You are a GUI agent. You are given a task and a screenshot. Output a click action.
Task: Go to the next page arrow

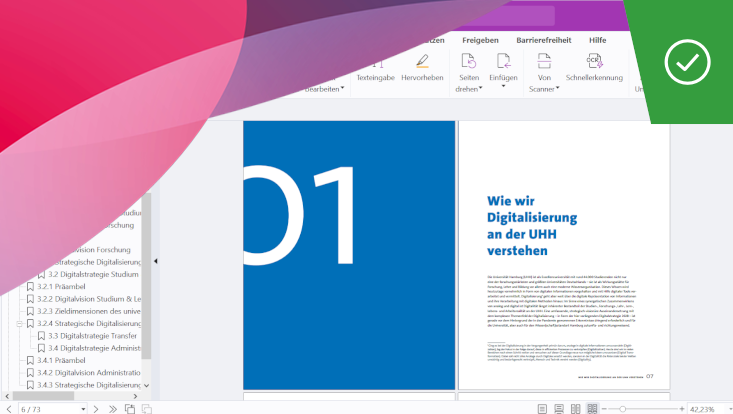(96, 409)
